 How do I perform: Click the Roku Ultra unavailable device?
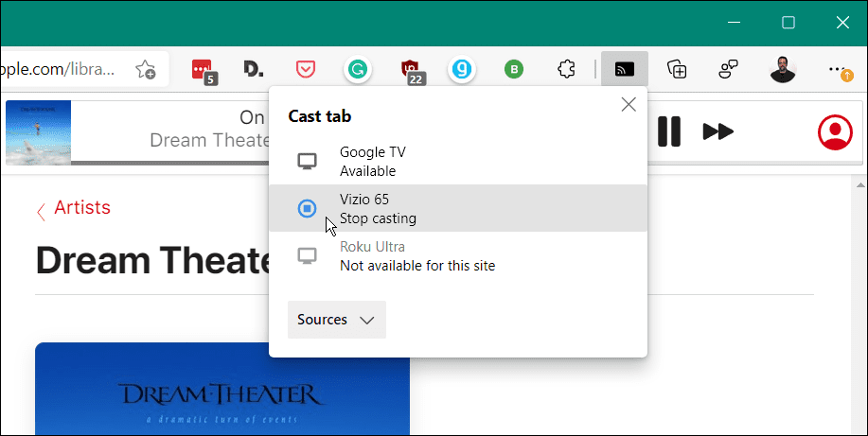[x=458, y=255]
